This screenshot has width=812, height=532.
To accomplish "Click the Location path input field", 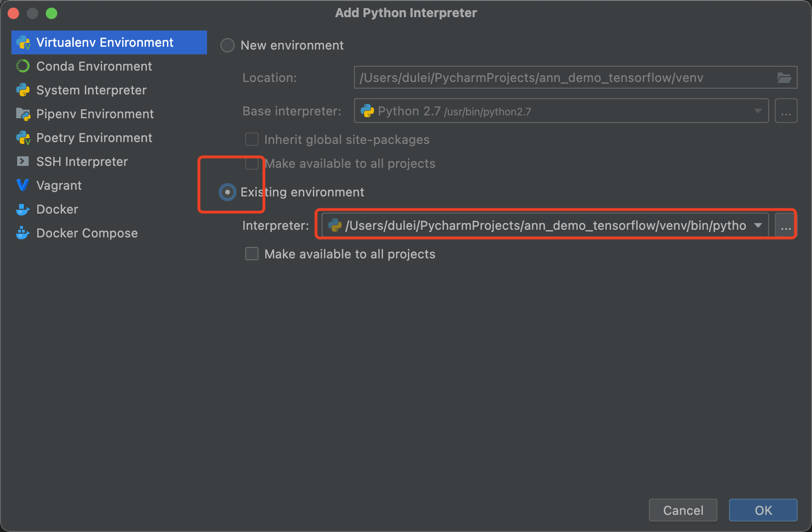I will coord(575,78).
